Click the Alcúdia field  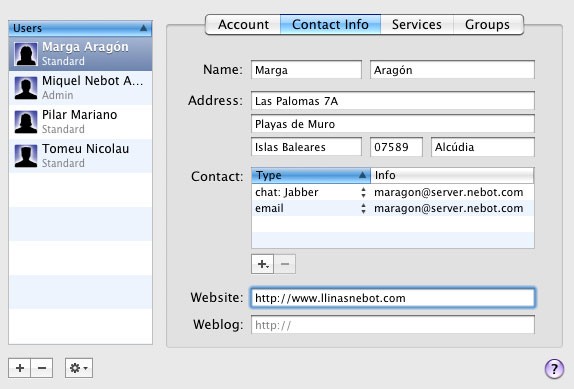click(x=483, y=147)
